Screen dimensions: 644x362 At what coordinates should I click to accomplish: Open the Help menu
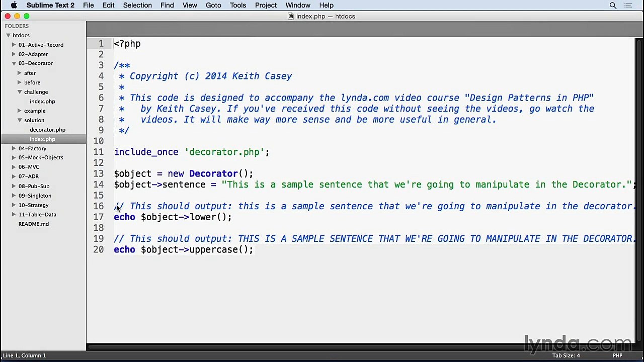(326, 6)
